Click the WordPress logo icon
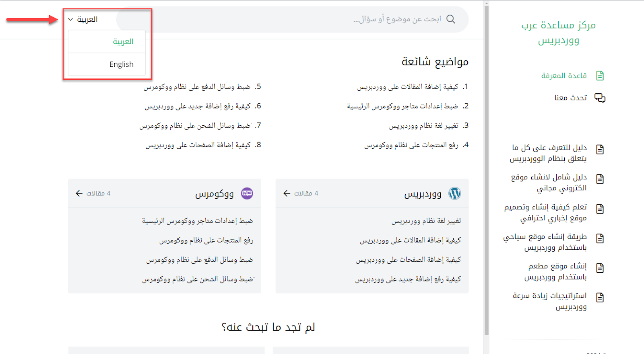Screen dimensions: 644x354 [454, 193]
